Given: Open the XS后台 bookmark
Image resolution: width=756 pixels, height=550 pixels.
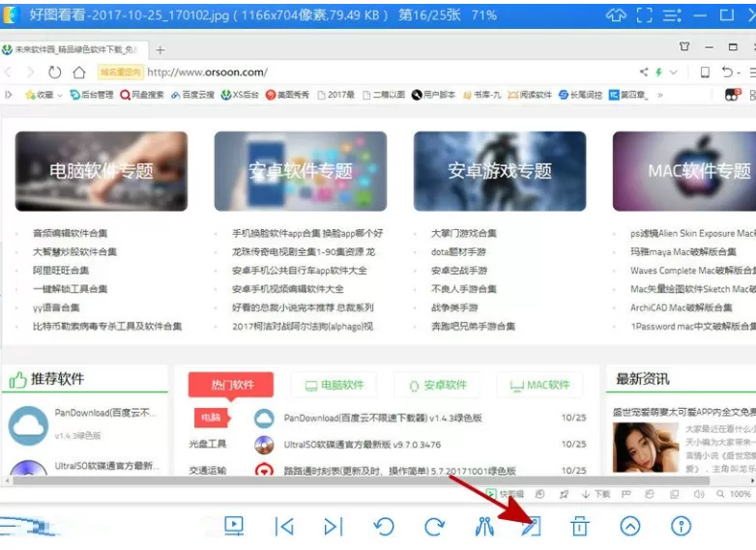Looking at the screenshot, I should tap(240, 95).
